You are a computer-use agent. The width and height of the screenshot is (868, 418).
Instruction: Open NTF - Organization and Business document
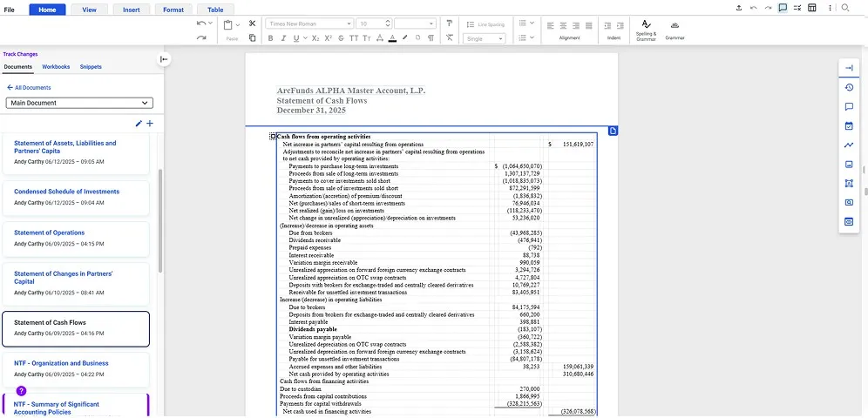(76, 370)
